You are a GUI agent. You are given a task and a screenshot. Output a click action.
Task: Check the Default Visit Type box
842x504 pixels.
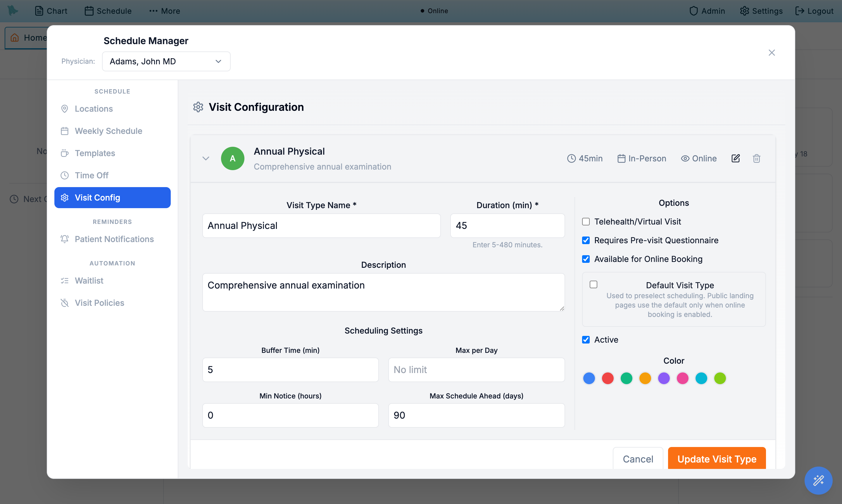[x=593, y=285]
